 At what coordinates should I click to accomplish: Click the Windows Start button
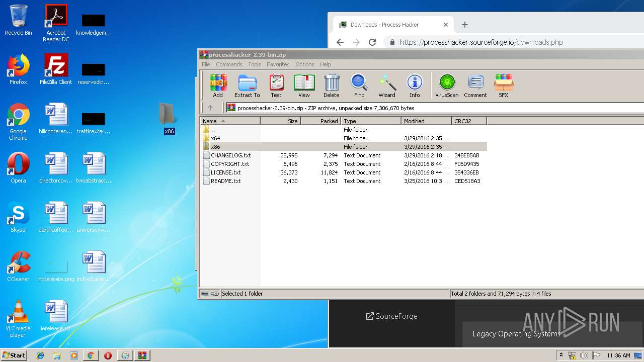click(14, 355)
